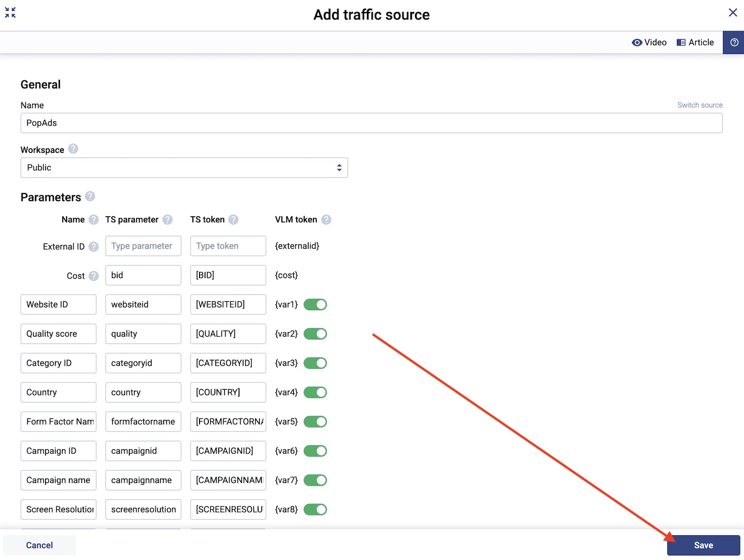
Task: Click help icon beside External ID label
Action: pos(93,247)
